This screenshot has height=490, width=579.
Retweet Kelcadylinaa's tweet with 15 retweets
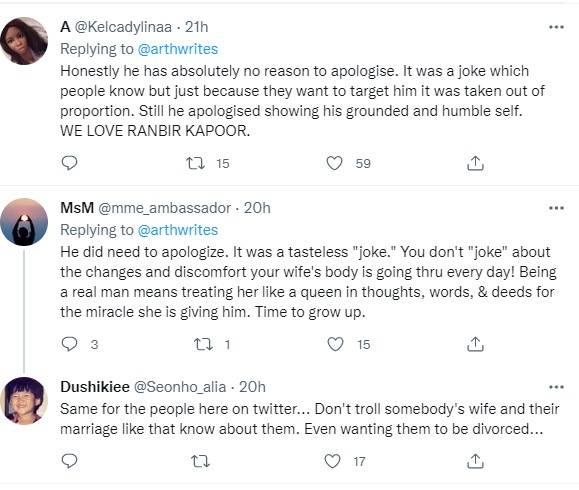195,163
